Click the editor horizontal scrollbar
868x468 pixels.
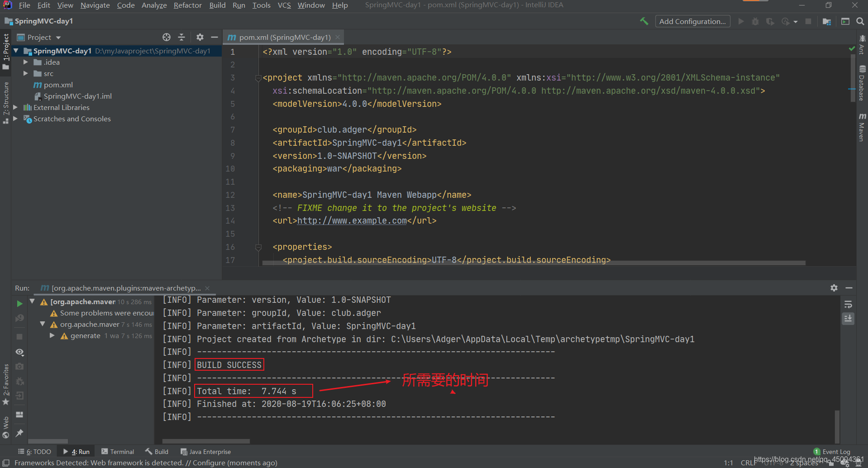tap(534, 263)
